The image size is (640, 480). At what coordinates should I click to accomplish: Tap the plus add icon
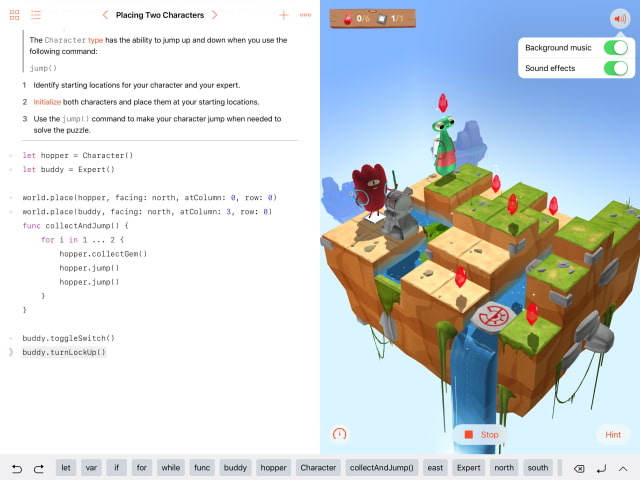pos(284,15)
